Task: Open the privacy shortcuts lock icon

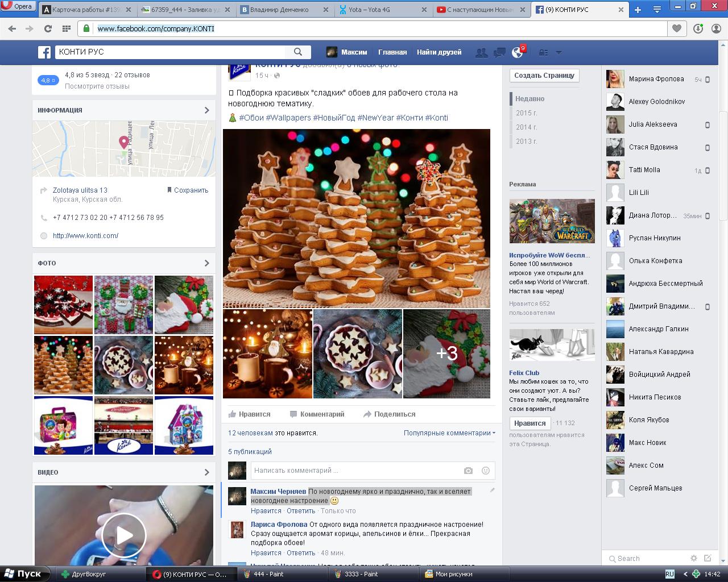Action: (544, 52)
